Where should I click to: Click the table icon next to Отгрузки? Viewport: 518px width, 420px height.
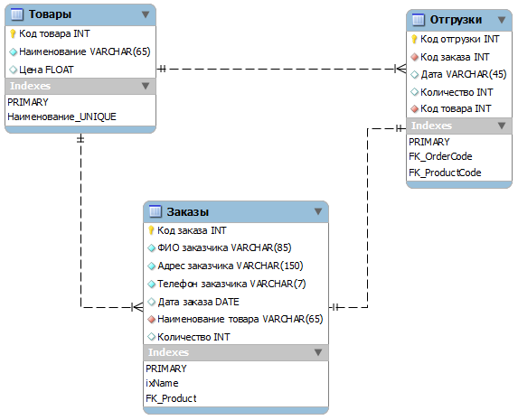419,20
